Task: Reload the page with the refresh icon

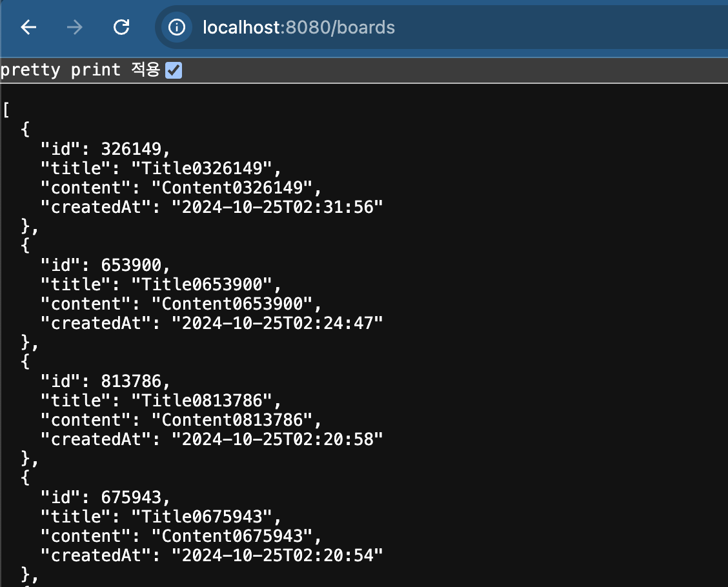Action: (121, 27)
